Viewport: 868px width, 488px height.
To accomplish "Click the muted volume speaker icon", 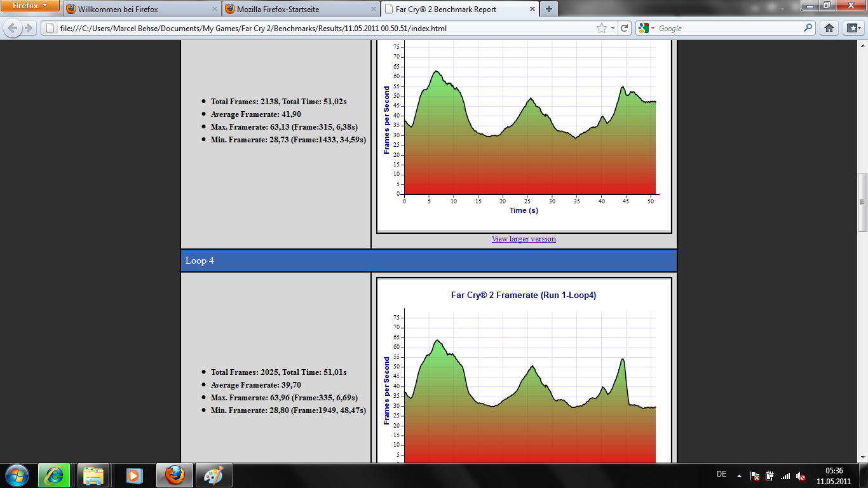I will point(801,475).
